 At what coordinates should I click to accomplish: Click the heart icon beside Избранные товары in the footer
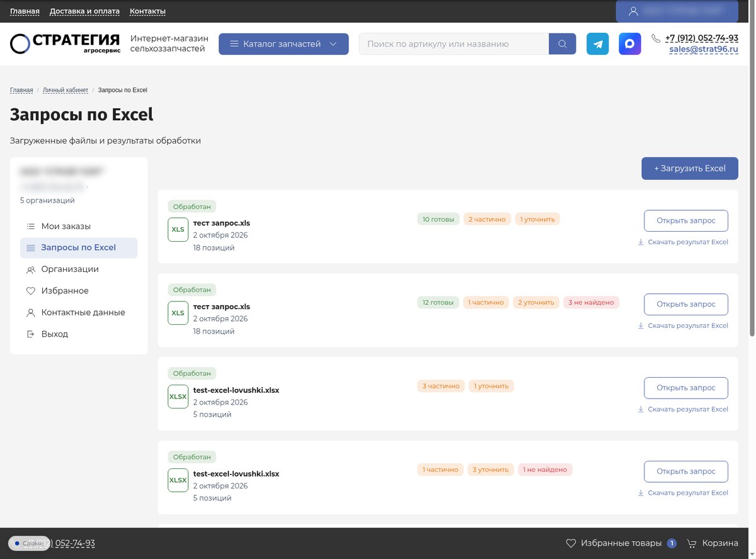click(571, 543)
